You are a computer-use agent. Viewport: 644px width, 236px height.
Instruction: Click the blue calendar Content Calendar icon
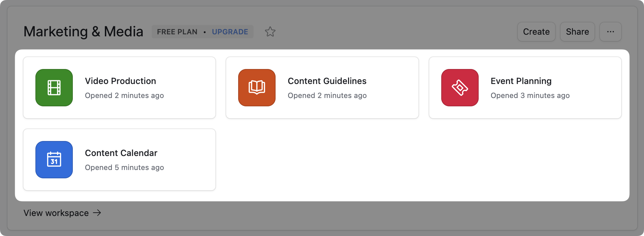tap(54, 160)
